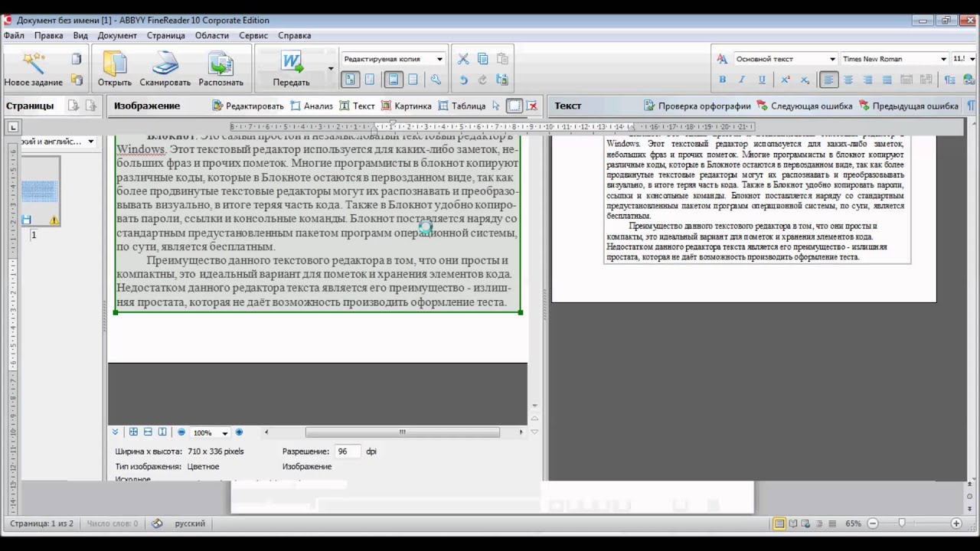
Task: Click the Распознать recognize icon
Action: (220, 63)
